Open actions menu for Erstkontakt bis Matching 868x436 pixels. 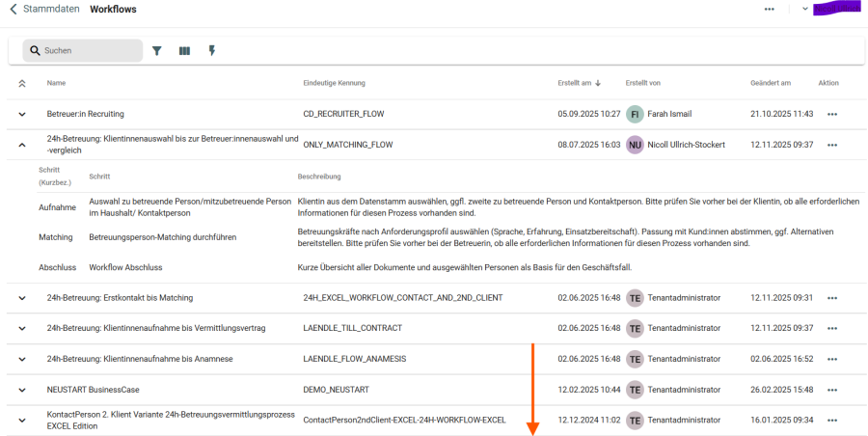coord(832,298)
